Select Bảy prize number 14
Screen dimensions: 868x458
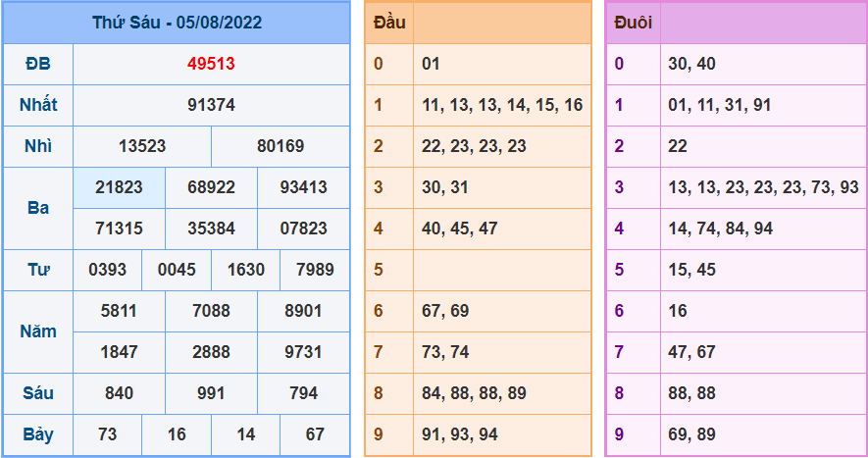[246, 434]
